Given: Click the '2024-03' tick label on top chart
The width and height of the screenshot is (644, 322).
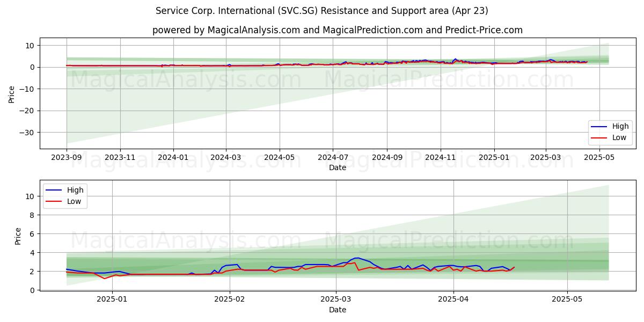Looking at the screenshot, I should tap(226, 158).
